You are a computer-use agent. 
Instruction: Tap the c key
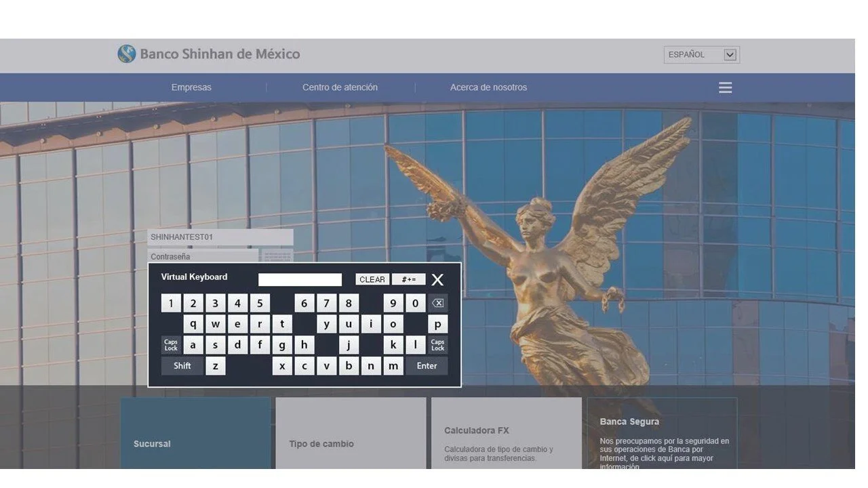(304, 366)
